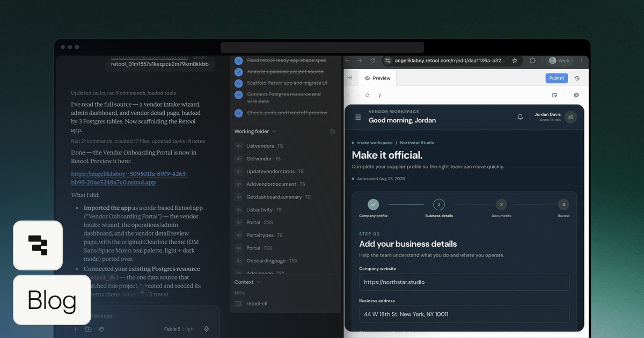
Task: Click 'Ran 21 commands, created 17 files' summary
Action: coord(138,142)
